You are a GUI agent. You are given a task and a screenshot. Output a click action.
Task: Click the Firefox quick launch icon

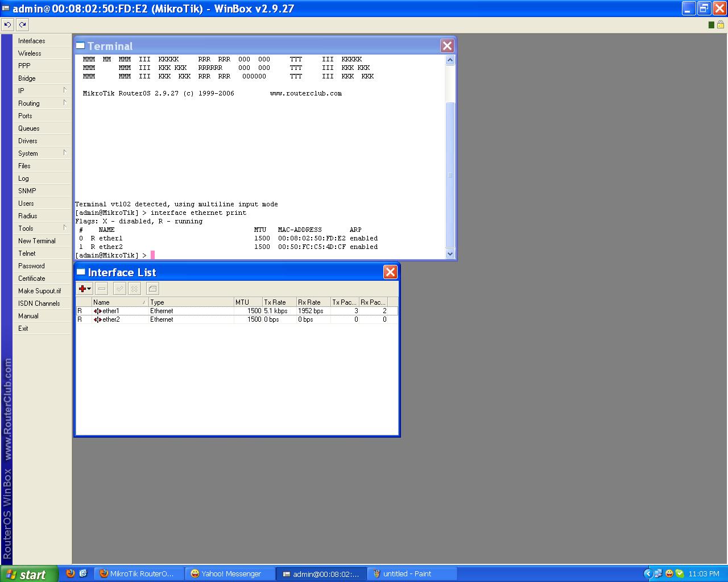71,573
